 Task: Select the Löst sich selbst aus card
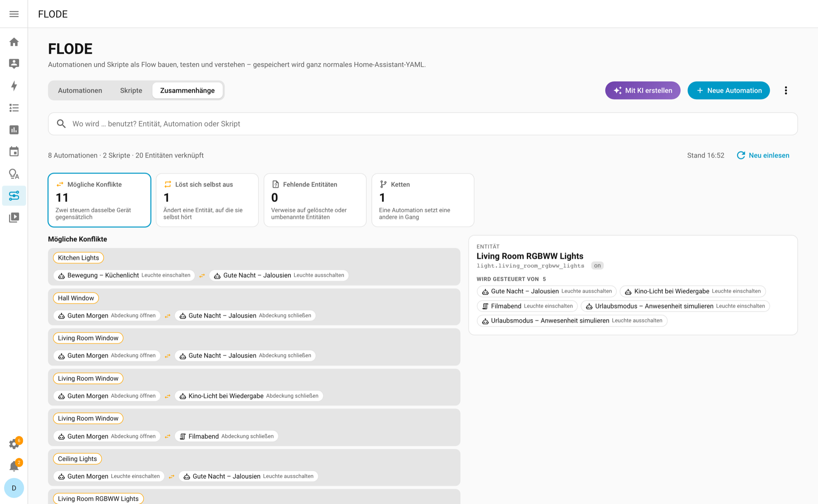coord(207,200)
